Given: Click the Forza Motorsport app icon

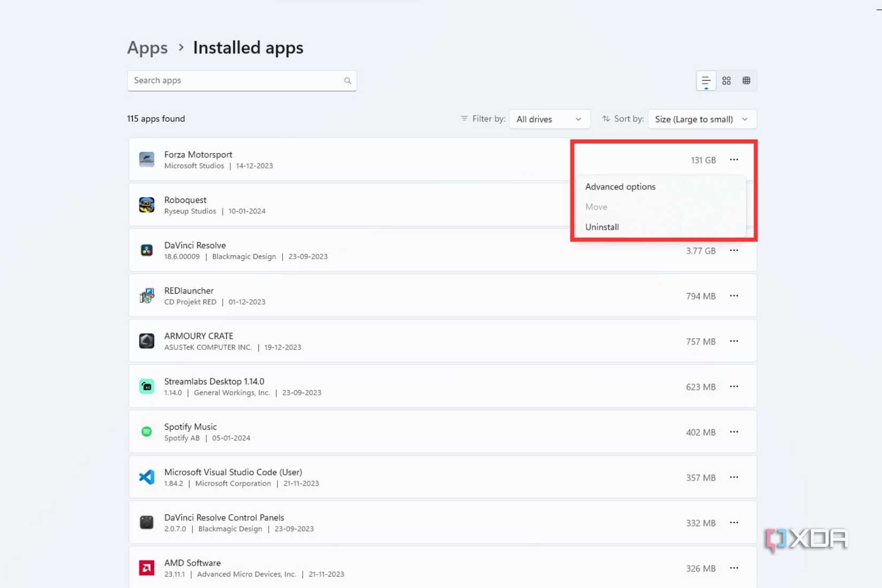Looking at the screenshot, I should pyautogui.click(x=146, y=159).
